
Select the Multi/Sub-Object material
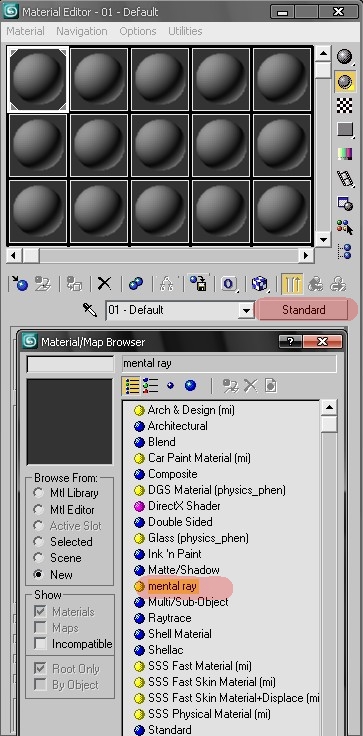(x=188, y=602)
